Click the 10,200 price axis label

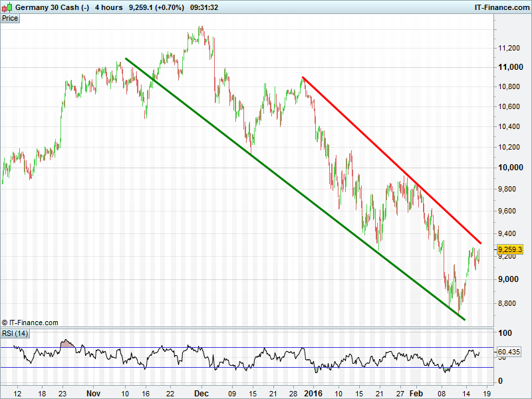[509, 147]
